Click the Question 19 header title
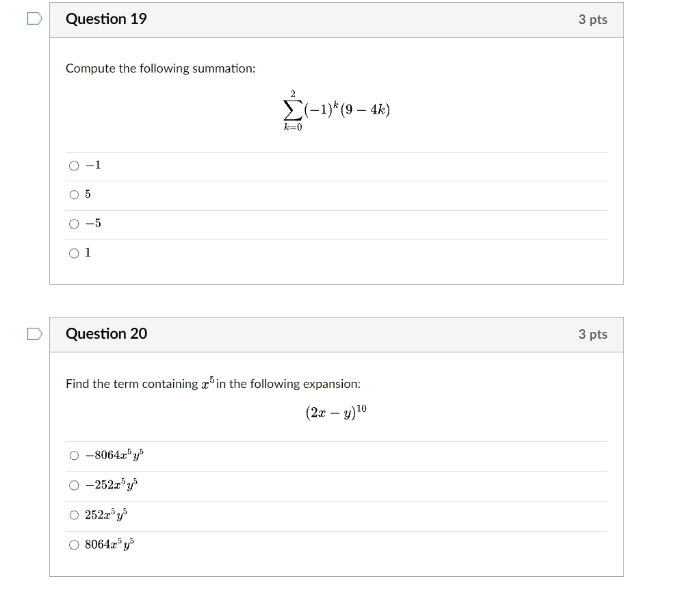This screenshot has width=700, height=609. click(x=106, y=19)
